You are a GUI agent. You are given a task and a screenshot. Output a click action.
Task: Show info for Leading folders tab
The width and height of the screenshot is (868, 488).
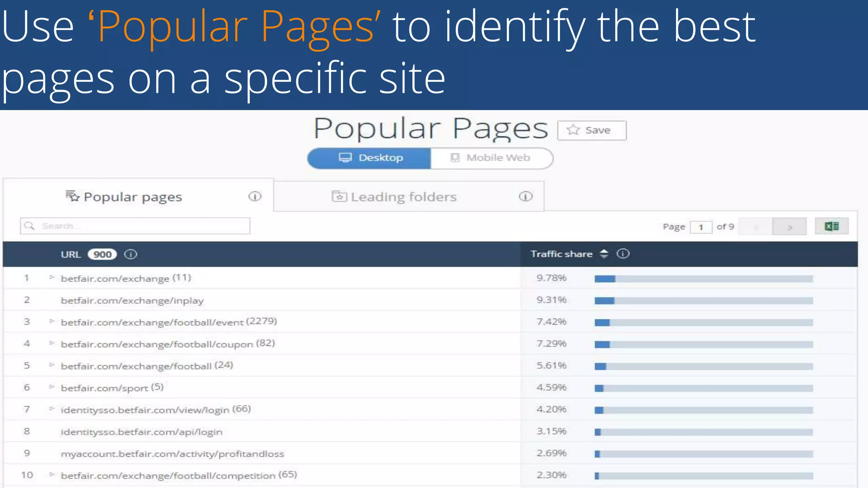(526, 196)
